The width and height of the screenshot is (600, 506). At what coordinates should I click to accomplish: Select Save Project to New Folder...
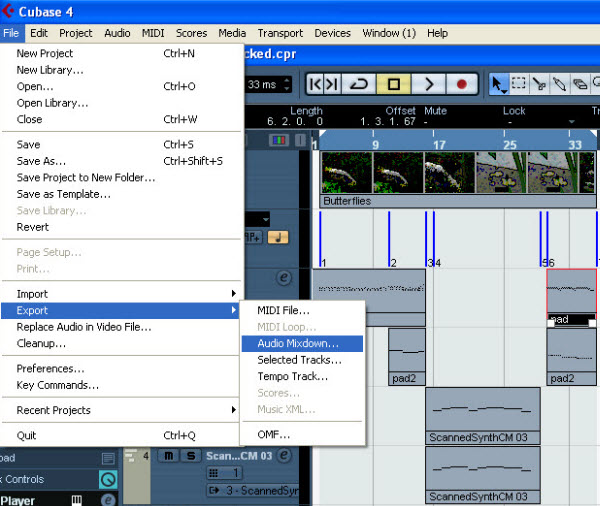(120, 178)
